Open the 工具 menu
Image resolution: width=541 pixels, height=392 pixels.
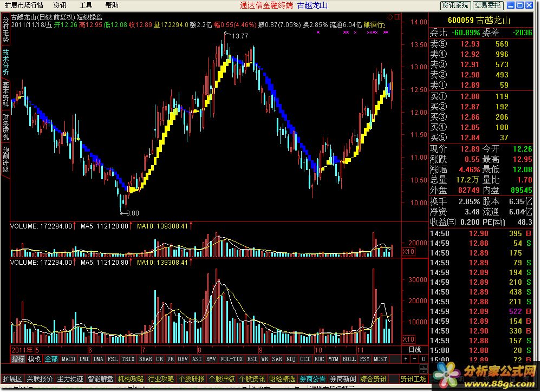(86, 5)
